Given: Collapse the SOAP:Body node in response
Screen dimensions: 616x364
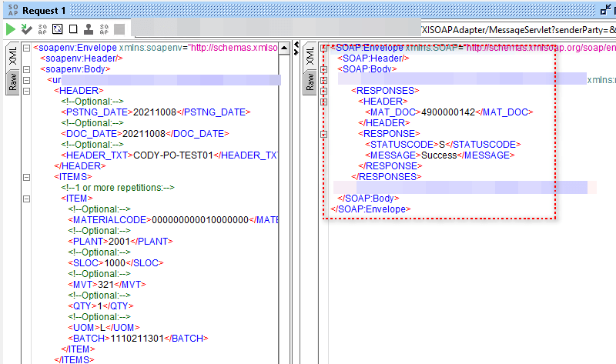Looking at the screenshot, I should tap(323, 69).
